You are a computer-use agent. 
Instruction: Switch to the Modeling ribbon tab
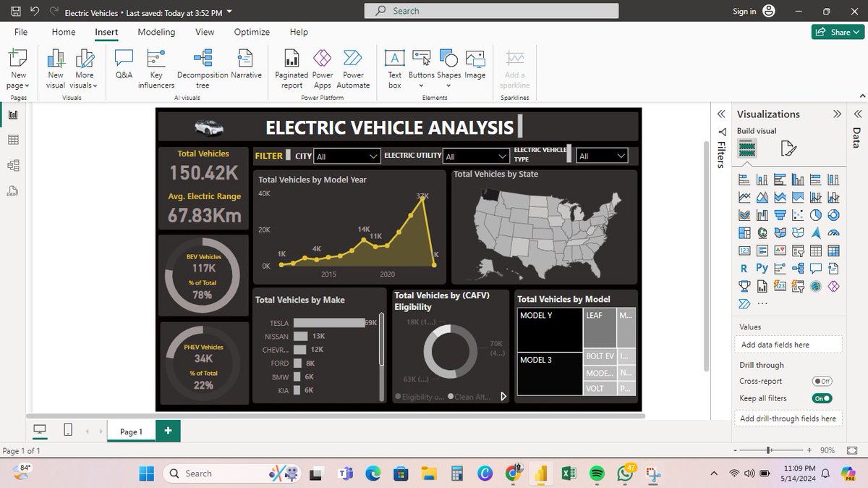[x=156, y=32]
